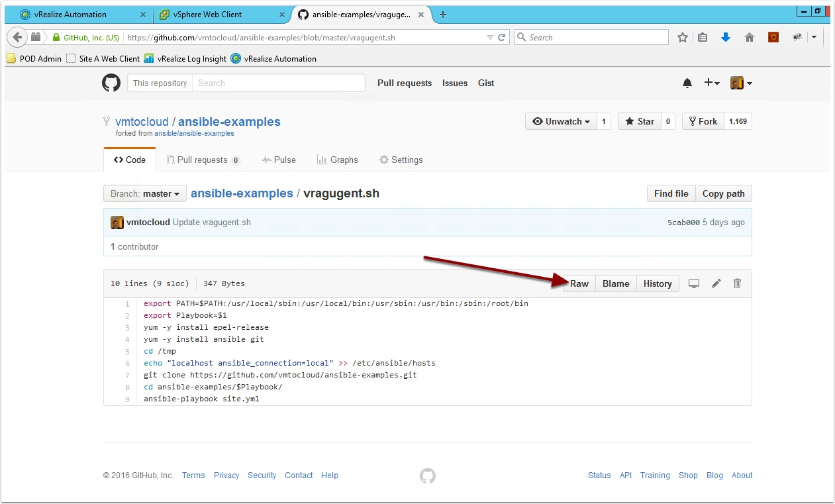Open vRealize Automation bookmark in bookmarks bar

click(273, 58)
